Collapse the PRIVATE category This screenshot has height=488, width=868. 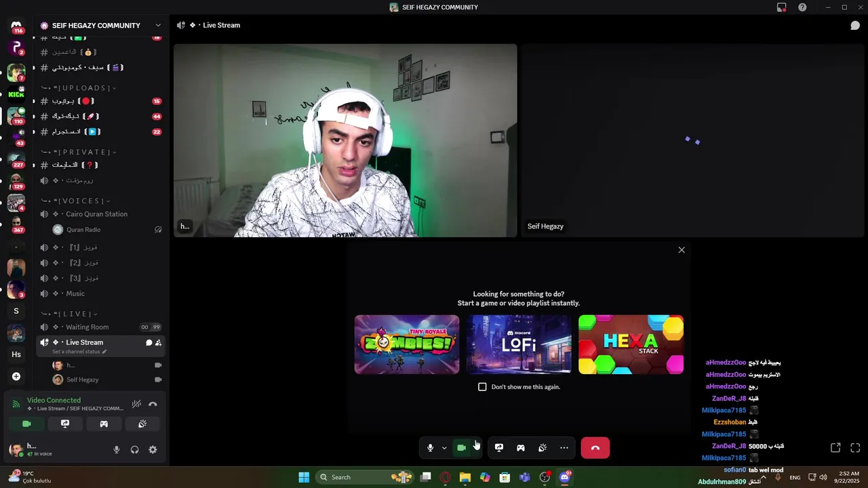pos(79,152)
